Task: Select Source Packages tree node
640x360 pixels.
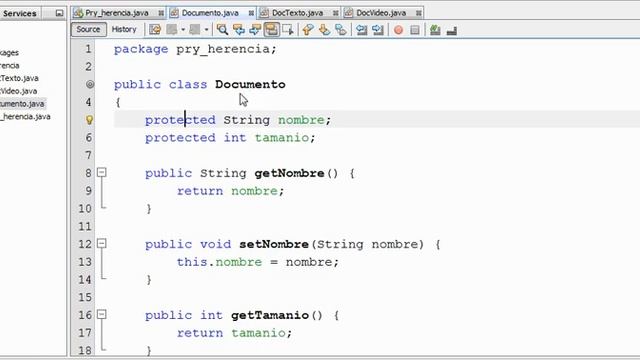Action: pos(9,53)
